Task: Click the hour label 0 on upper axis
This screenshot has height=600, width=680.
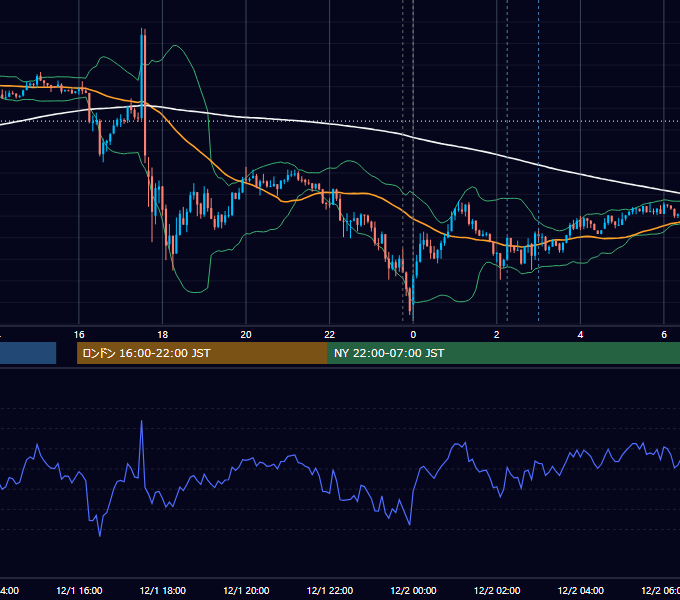Action: point(413,335)
